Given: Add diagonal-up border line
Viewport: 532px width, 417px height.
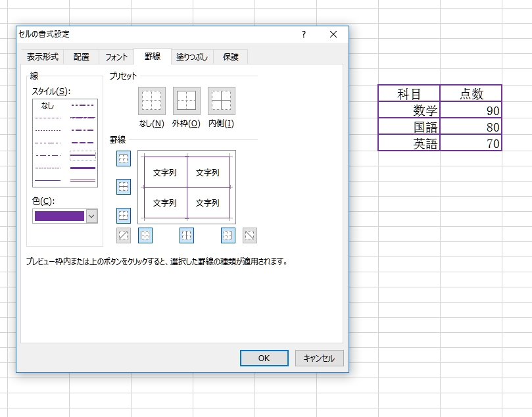Looking at the screenshot, I should point(124,235).
